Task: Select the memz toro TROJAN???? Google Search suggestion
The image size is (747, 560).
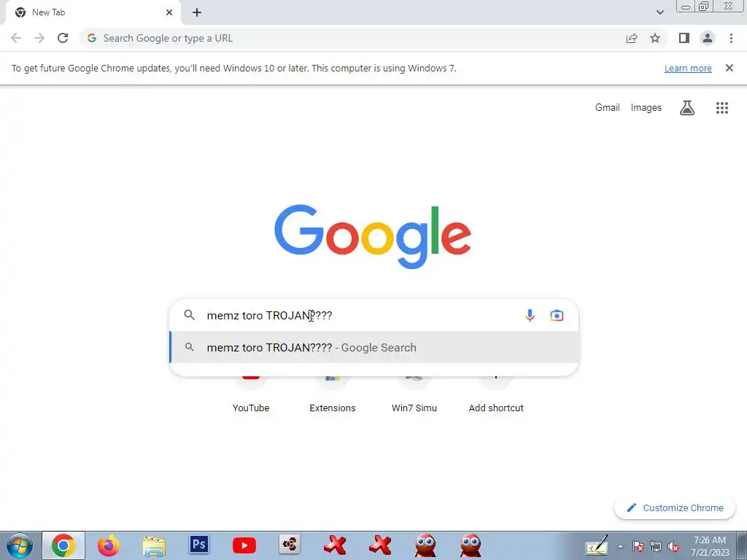Action: (374, 348)
